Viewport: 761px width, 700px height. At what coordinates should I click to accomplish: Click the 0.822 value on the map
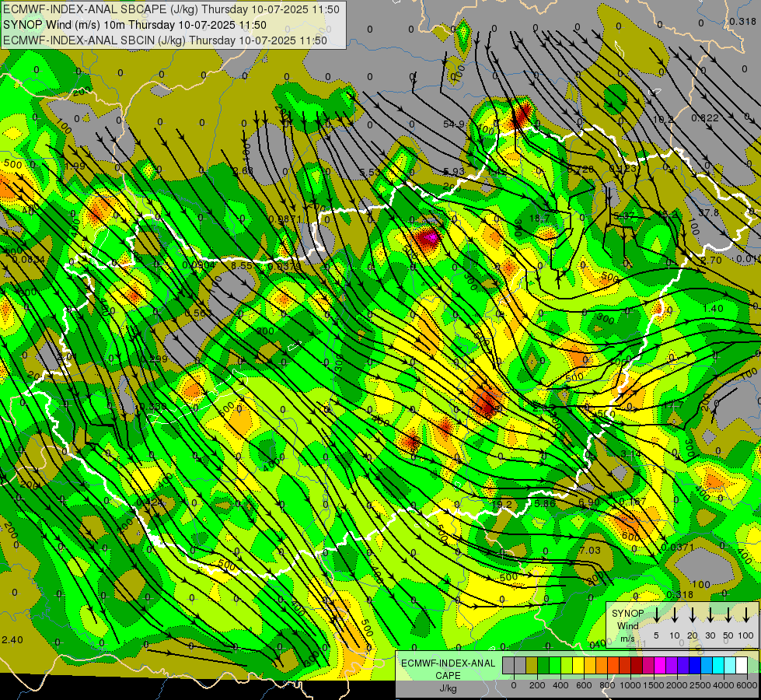click(705, 117)
